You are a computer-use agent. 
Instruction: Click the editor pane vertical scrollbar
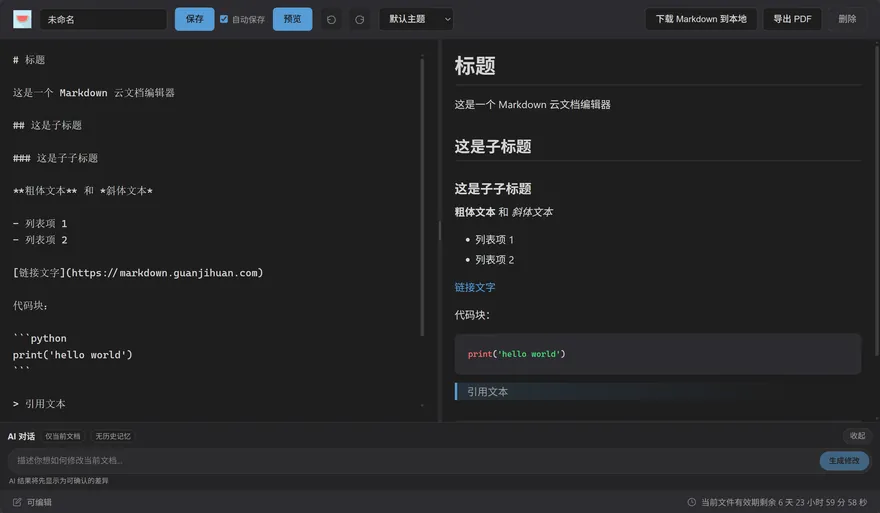[422, 196]
